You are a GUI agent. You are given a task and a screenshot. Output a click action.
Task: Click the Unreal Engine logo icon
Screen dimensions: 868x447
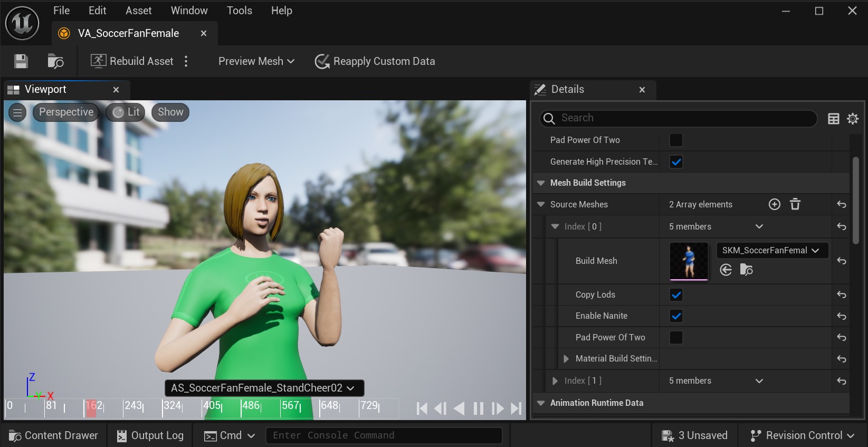click(x=22, y=23)
